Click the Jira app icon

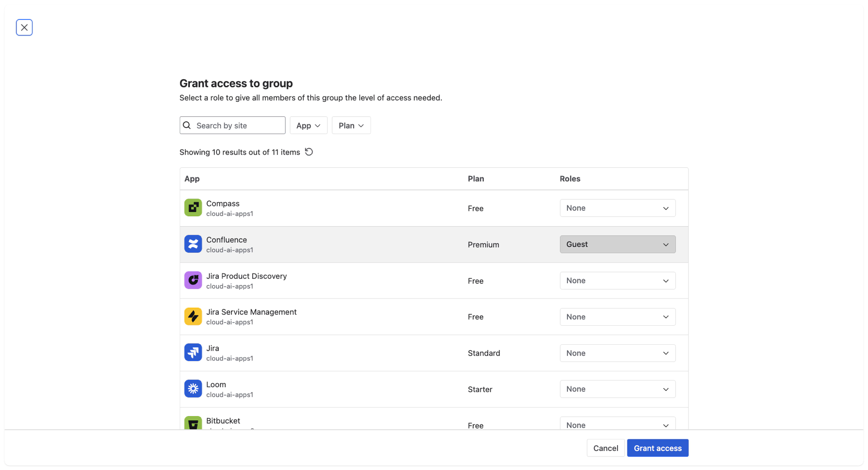point(193,352)
